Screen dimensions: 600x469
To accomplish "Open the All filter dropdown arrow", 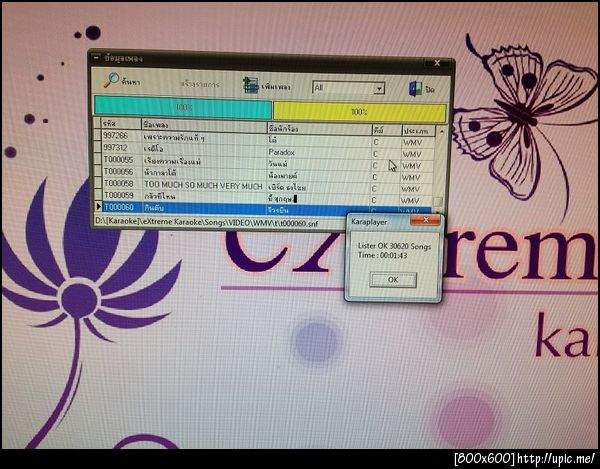I will [x=379, y=89].
